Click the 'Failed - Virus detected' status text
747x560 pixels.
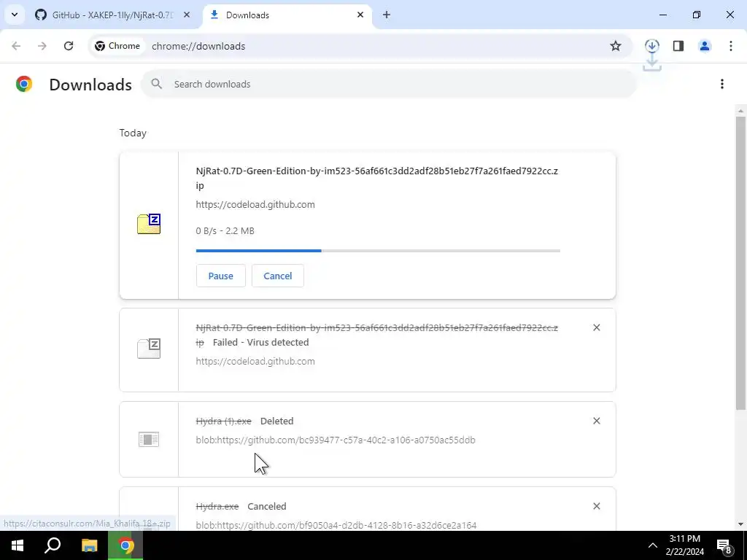tap(260, 342)
